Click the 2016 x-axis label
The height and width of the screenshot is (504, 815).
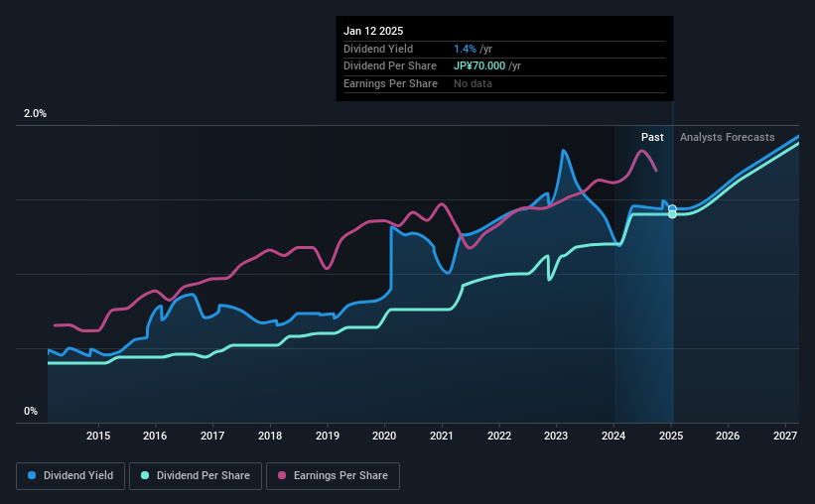pyautogui.click(x=155, y=436)
